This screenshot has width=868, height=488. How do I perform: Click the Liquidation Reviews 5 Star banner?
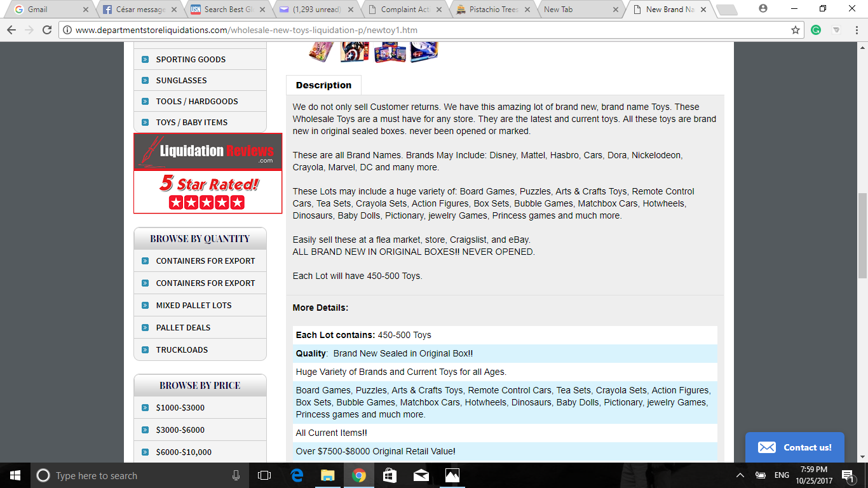pyautogui.click(x=208, y=173)
